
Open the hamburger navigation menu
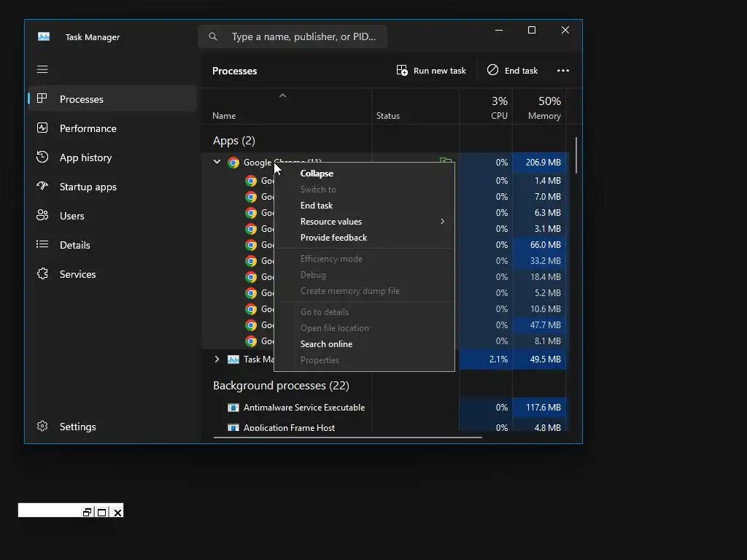click(42, 69)
